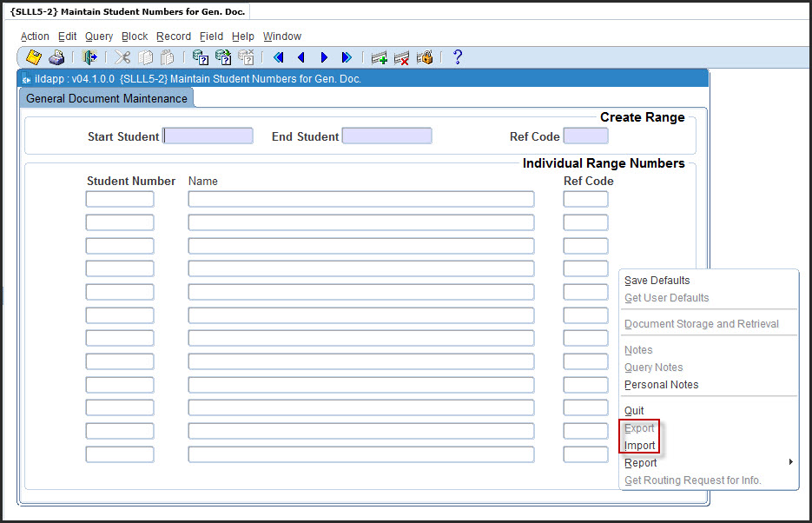Open the Edit menu
The height and width of the screenshot is (523, 812).
point(68,36)
